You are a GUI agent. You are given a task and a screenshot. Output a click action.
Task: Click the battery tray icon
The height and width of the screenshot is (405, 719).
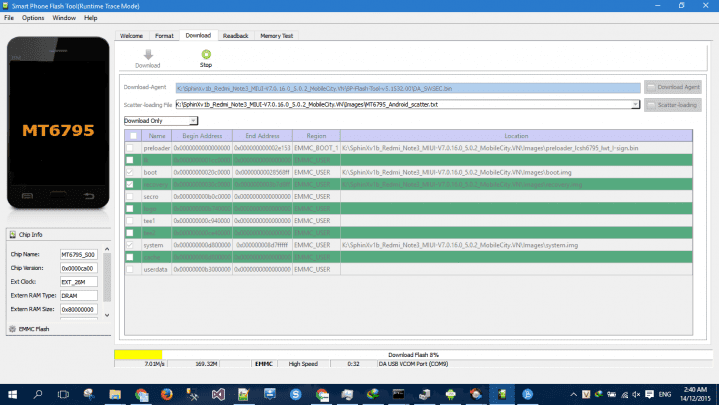point(611,394)
